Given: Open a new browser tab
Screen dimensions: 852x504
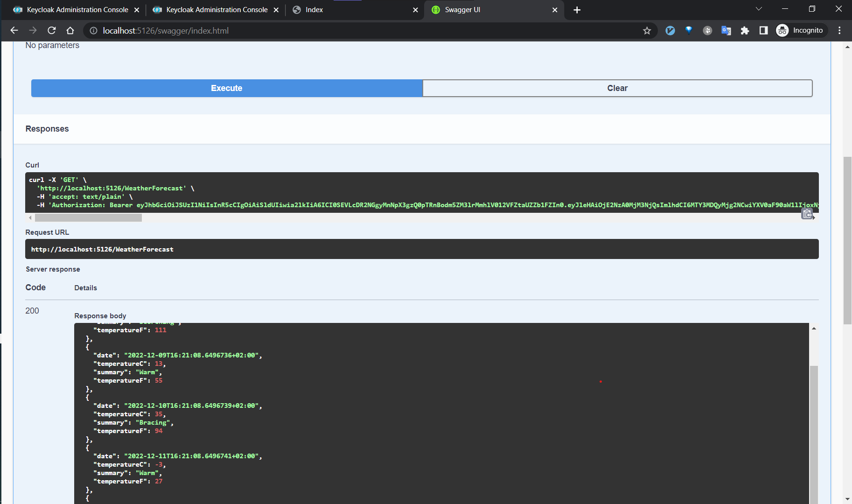Looking at the screenshot, I should click(577, 10).
